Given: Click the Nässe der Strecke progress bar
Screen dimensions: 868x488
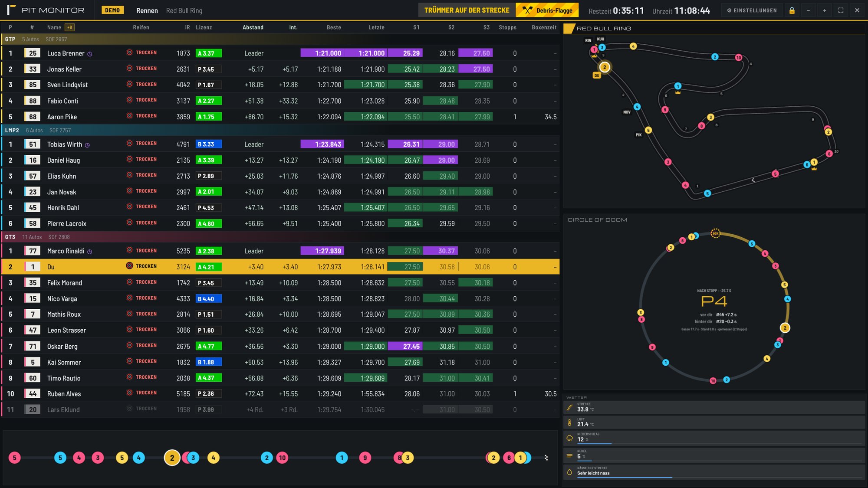Looking at the screenshot, I should coord(720,478).
